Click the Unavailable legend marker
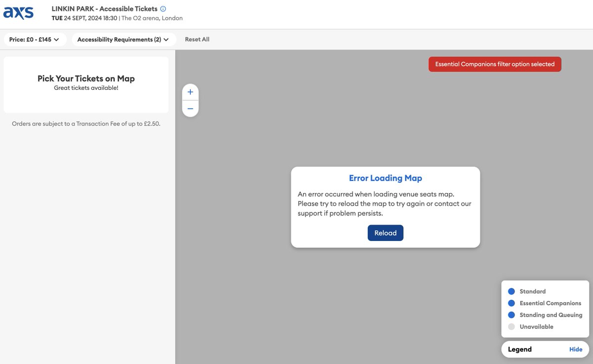Viewport: 593px width, 364px height. 511,326
